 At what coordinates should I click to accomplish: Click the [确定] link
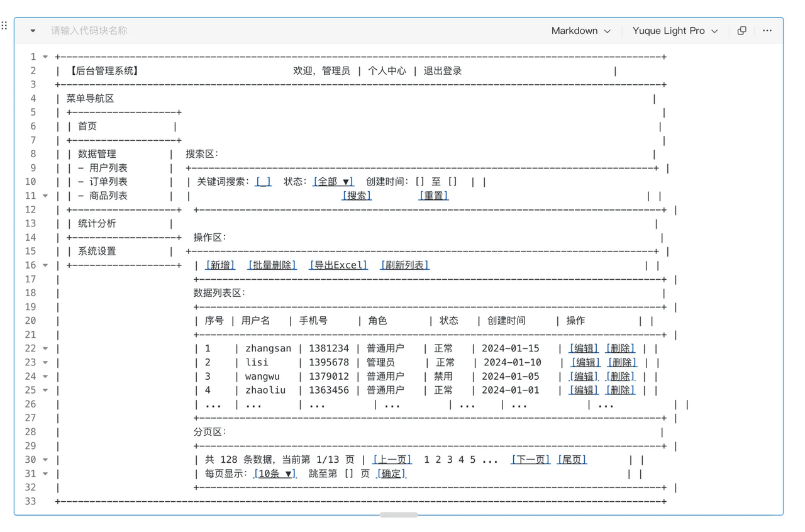click(391, 474)
